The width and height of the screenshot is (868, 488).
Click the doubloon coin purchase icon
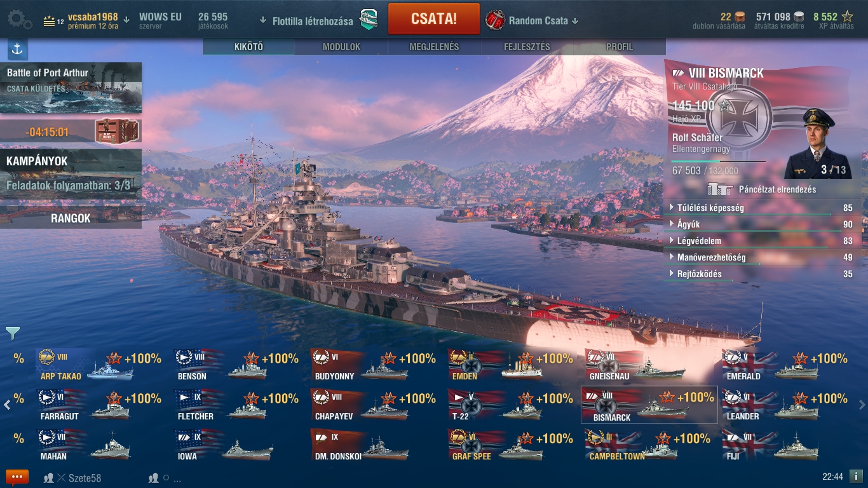point(740,17)
